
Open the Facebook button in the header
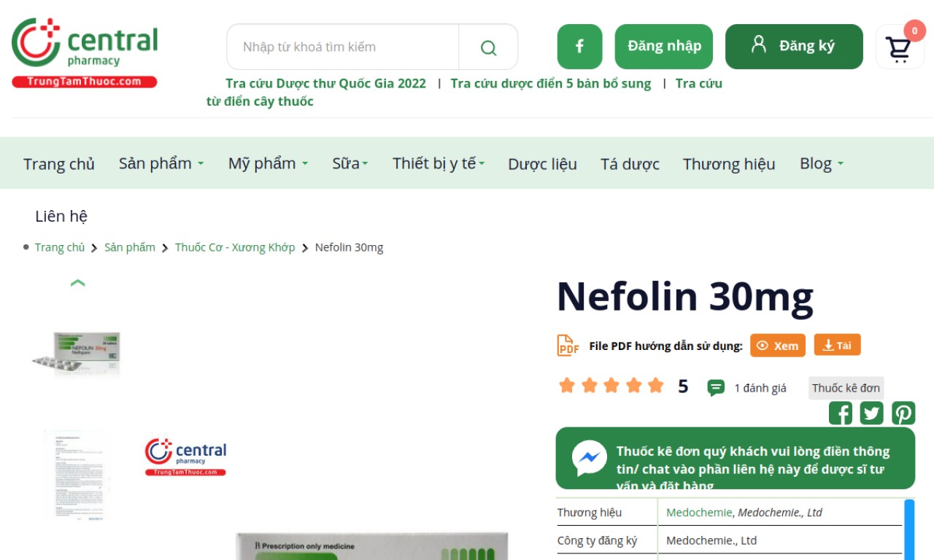coord(579,47)
